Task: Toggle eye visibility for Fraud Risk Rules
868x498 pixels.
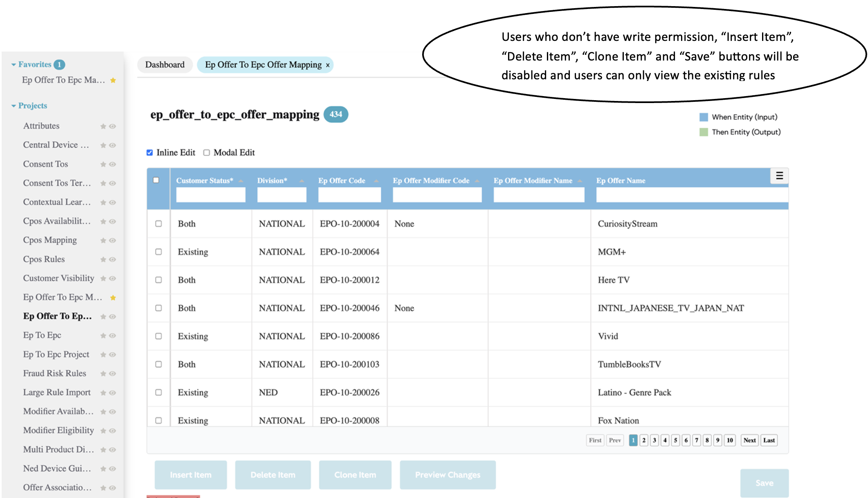Action: [x=112, y=374]
